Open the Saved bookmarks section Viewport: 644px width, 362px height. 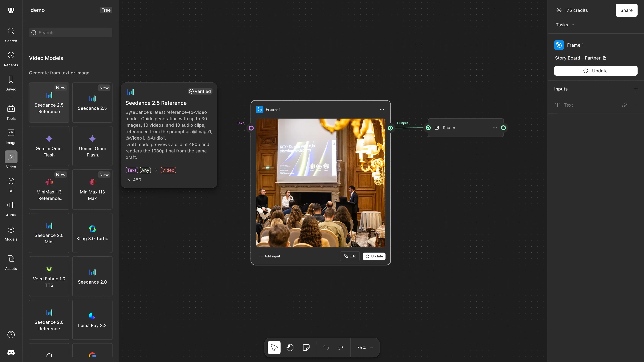pos(11,83)
